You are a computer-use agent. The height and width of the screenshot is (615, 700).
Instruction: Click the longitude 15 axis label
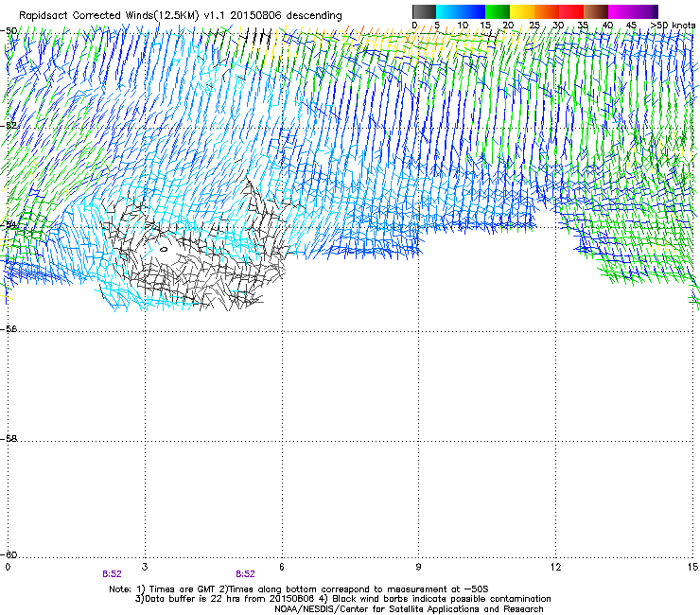coord(692,567)
